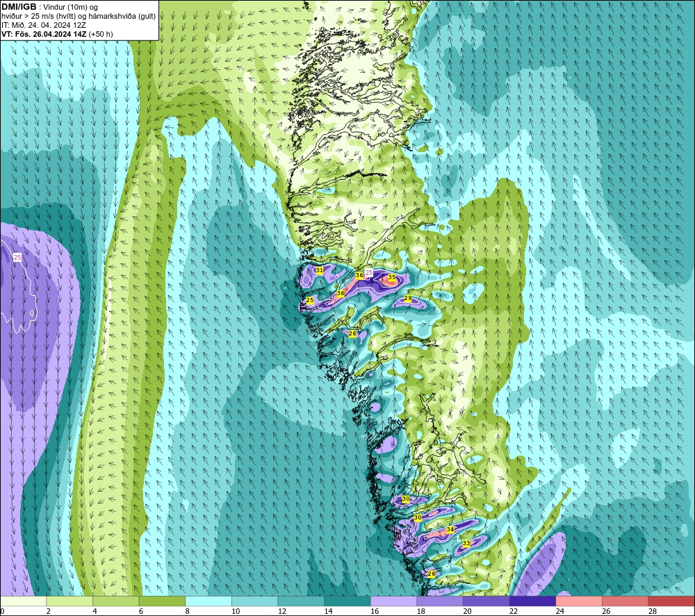The width and height of the screenshot is (695, 616).
Task: Click the scale number "24"
Action: 559,611
